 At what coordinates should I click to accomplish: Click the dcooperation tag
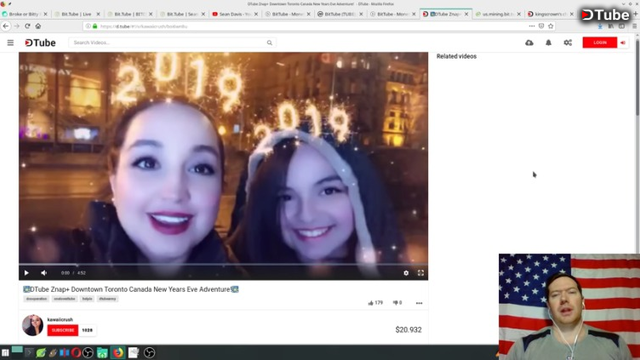[x=36, y=299]
